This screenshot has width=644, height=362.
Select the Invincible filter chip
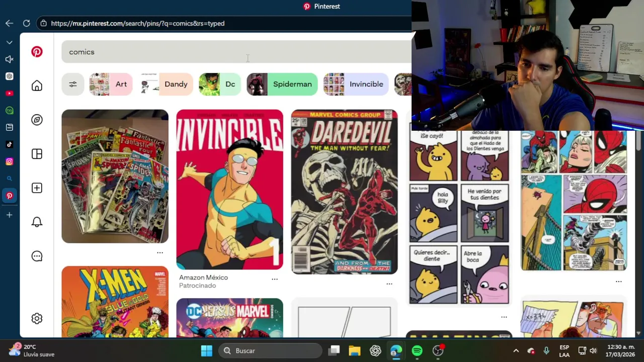click(x=356, y=84)
